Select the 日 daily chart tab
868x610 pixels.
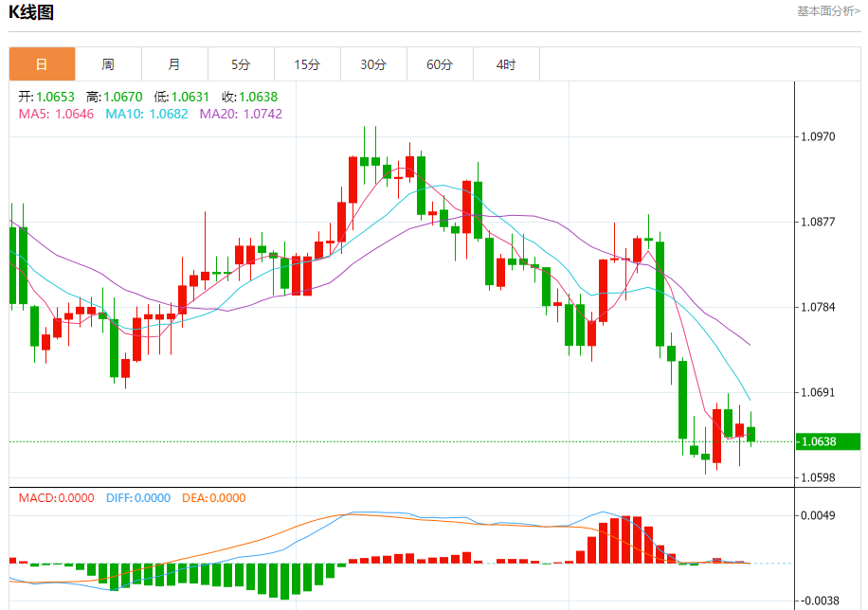click(42, 64)
